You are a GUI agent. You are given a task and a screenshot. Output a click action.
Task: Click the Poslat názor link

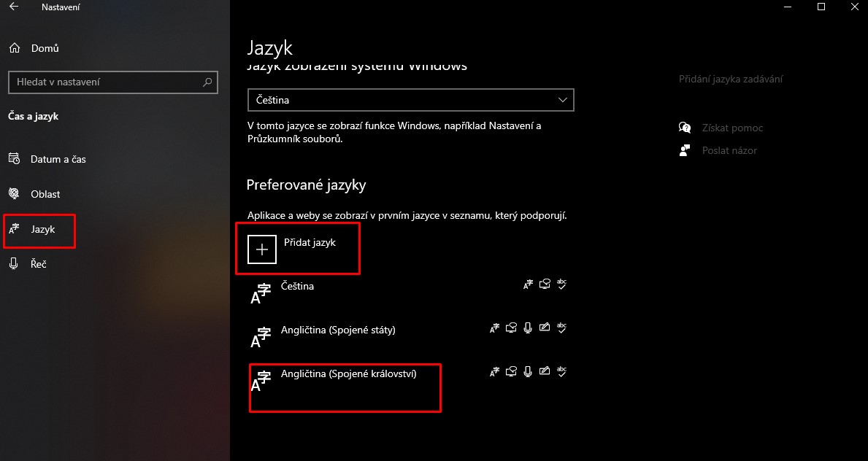729,150
